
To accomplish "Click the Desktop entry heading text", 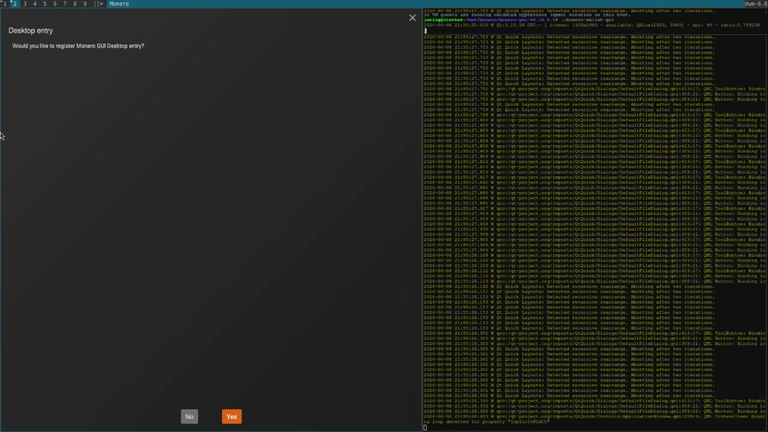I will pos(30,30).
